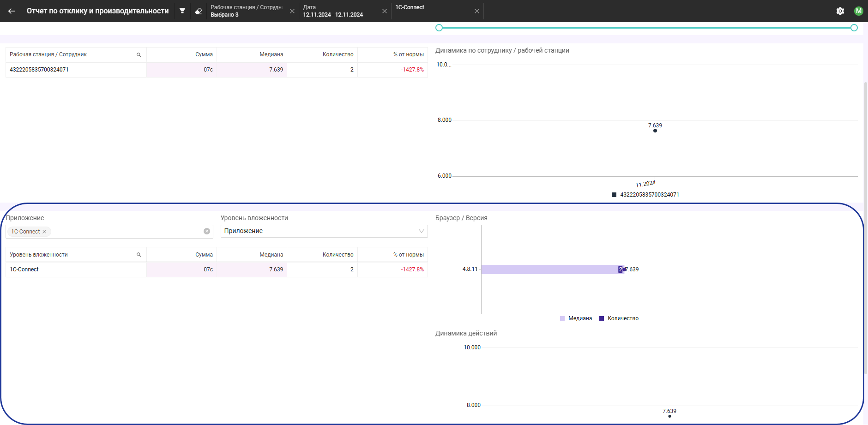
Task: Click the 7.639 point in Динамика действий chart
Action: 669,416
